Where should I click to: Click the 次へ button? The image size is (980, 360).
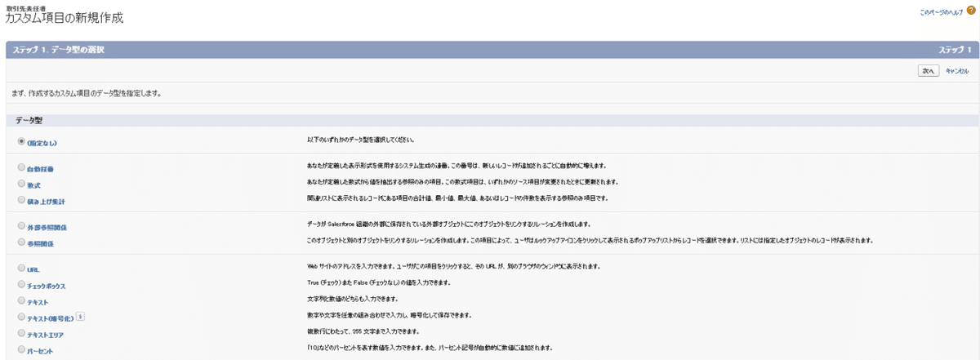928,72
